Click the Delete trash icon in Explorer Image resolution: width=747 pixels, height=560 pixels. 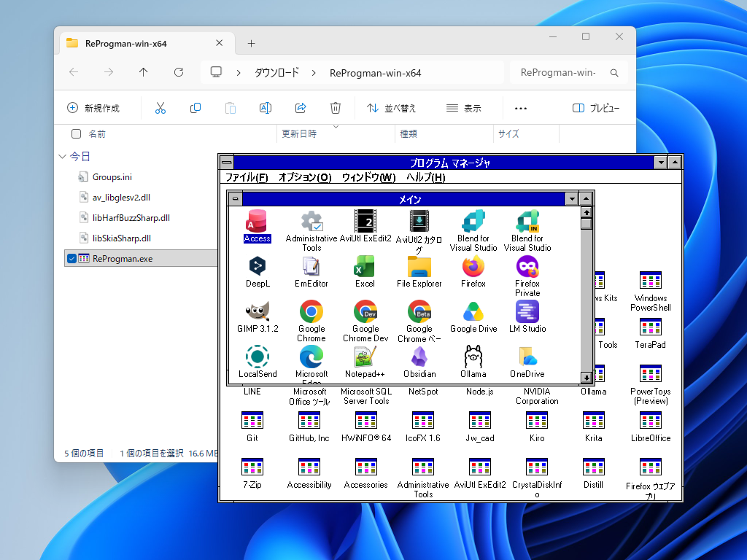coord(336,108)
